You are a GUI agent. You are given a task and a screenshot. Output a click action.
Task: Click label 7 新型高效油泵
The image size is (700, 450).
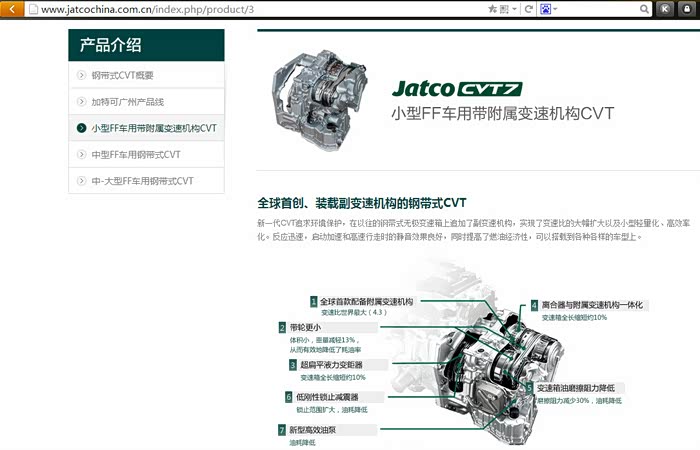click(312, 430)
